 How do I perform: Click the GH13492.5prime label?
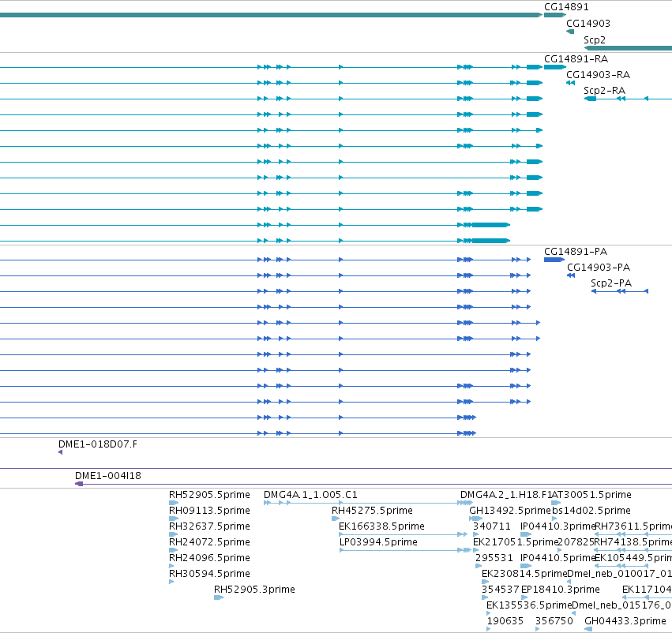click(x=509, y=511)
